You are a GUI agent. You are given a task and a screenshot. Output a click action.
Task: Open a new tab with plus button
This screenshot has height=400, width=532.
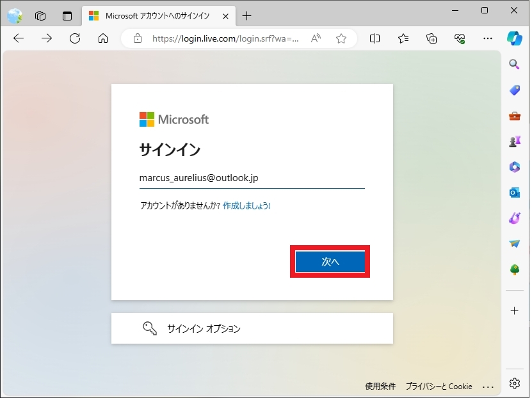[247, 16]
